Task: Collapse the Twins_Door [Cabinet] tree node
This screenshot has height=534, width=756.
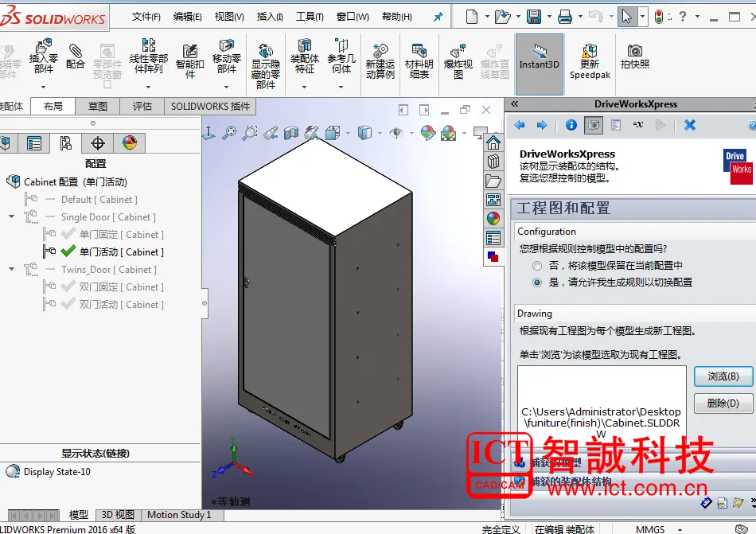Action: tap(12, 270)
